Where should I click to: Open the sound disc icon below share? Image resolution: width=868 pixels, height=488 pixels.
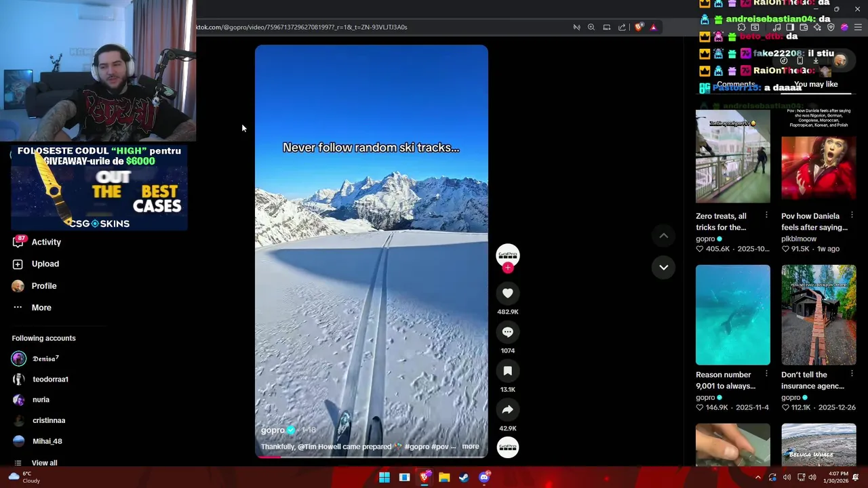click(507, 447)
